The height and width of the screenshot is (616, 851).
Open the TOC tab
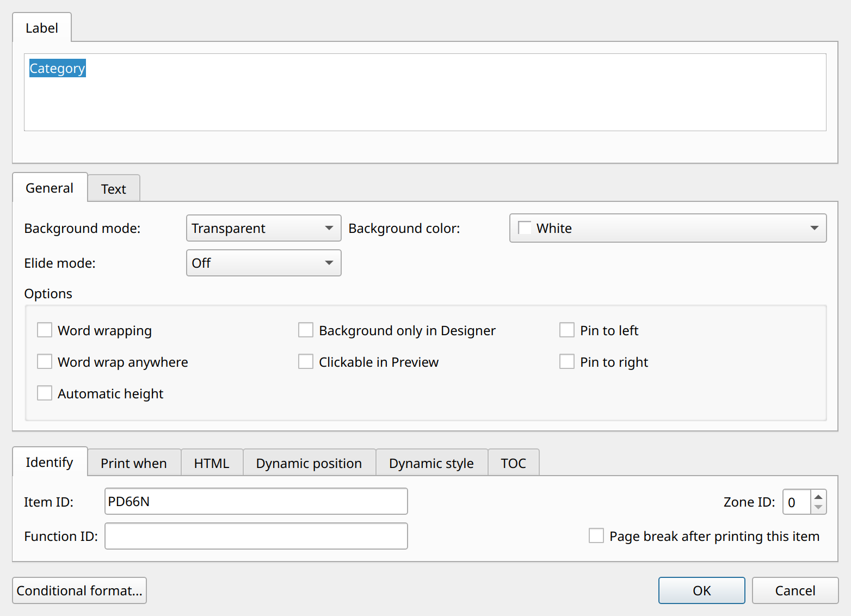514,463
